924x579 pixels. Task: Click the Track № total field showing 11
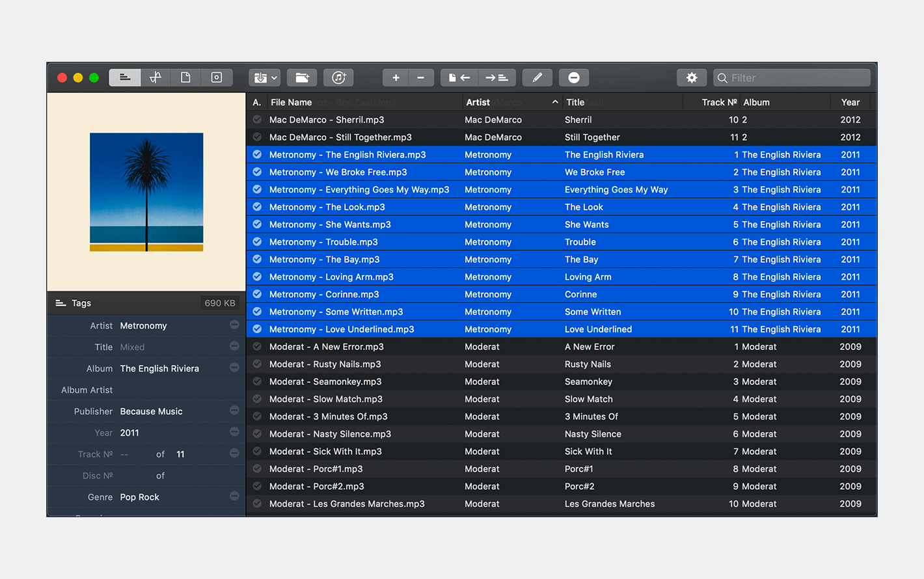[x=181, y=454]
